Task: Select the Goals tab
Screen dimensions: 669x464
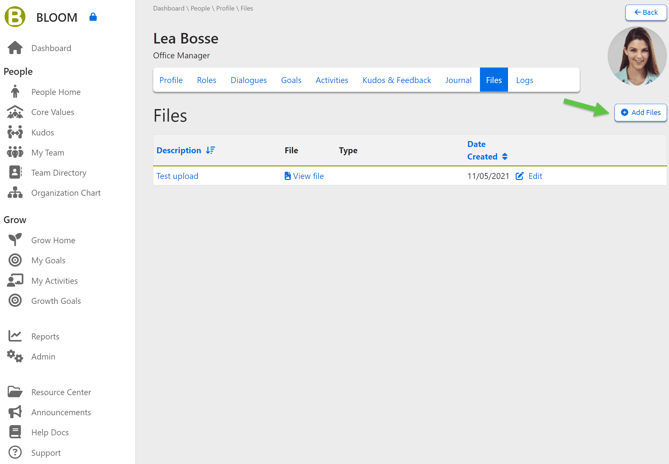Action: pyautogui.click(x=291, y=80)
